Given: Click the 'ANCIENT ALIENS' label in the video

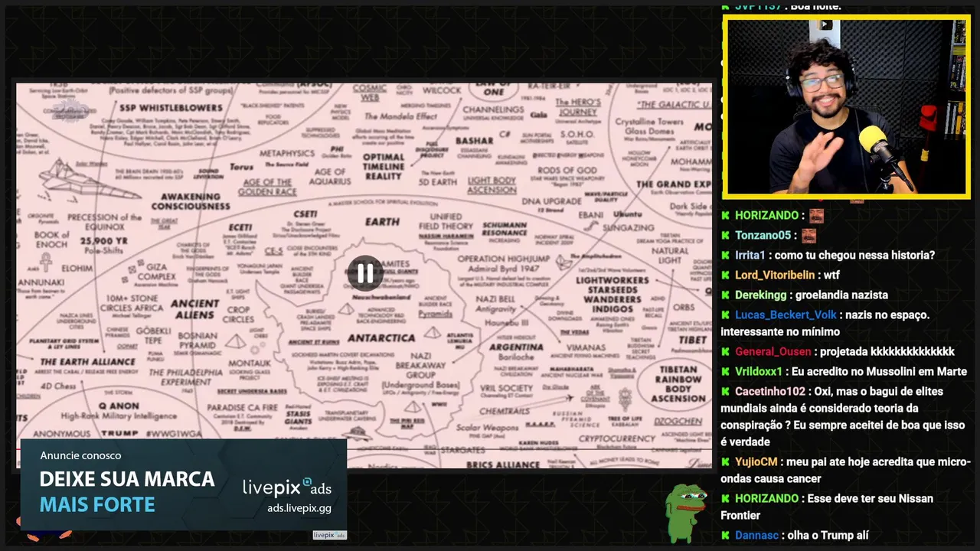Looking at the screenshot, I should point(195,308).
